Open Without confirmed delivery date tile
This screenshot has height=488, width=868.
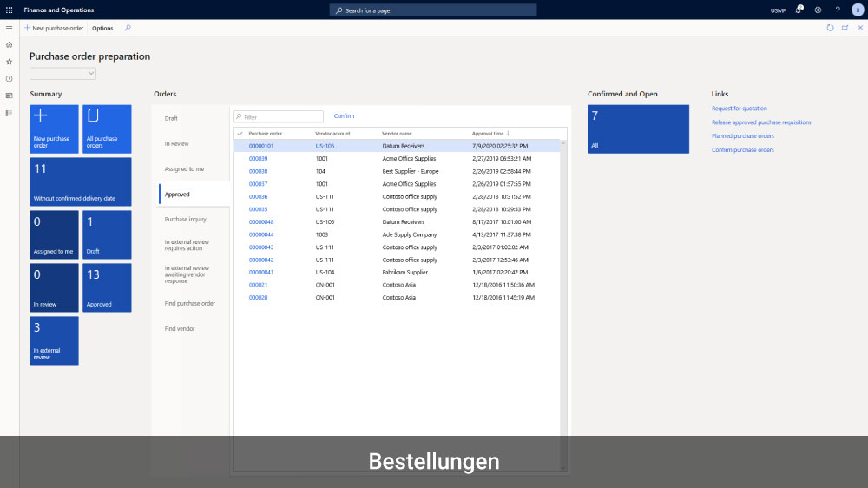[81, 181]
